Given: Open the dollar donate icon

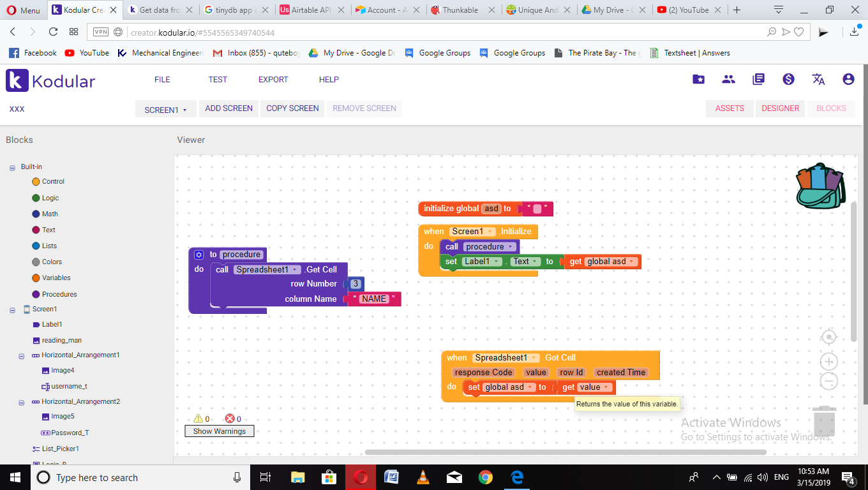Looking at the screenshot, I should pyautogui.click(x=788, y=79).
